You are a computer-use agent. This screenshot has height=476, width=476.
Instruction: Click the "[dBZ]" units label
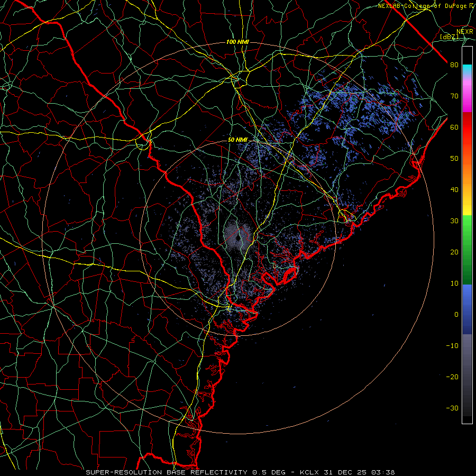pyautogui.click(x=449, y=37)
